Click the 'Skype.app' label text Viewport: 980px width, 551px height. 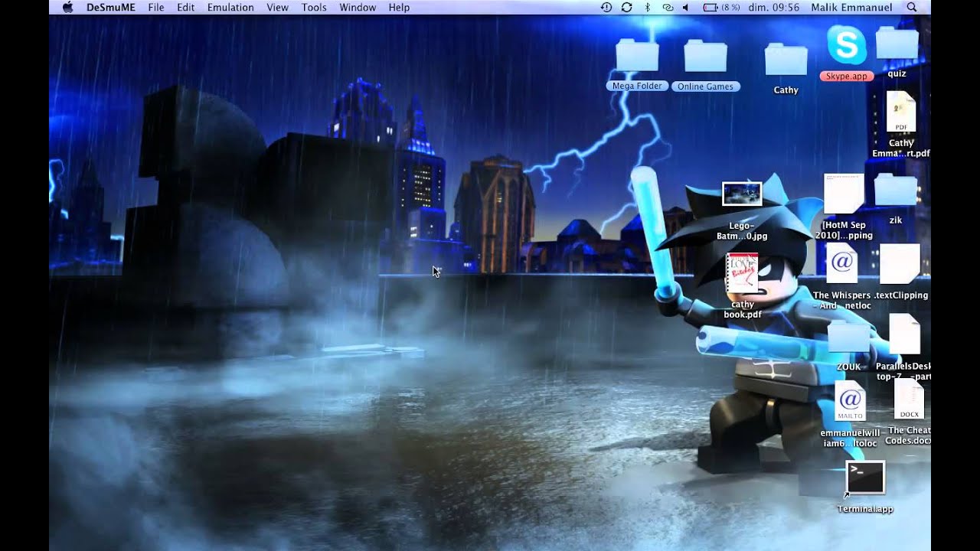(847, 76)
